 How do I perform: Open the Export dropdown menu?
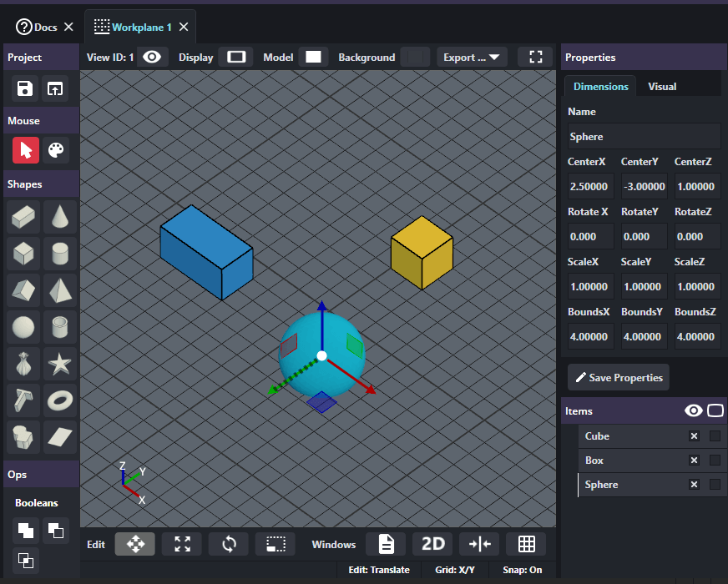(x=472, y=57)
